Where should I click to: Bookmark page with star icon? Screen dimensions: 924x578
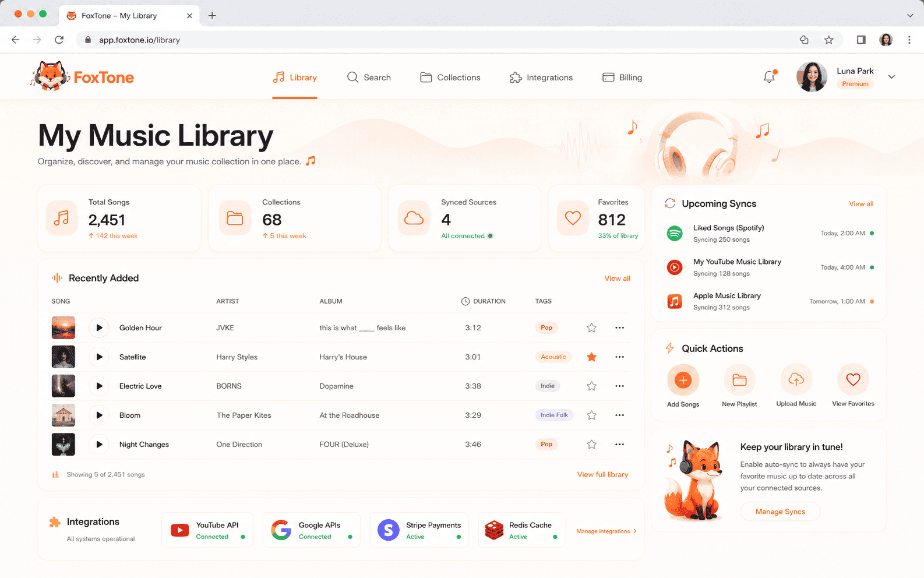coord(828,40)
